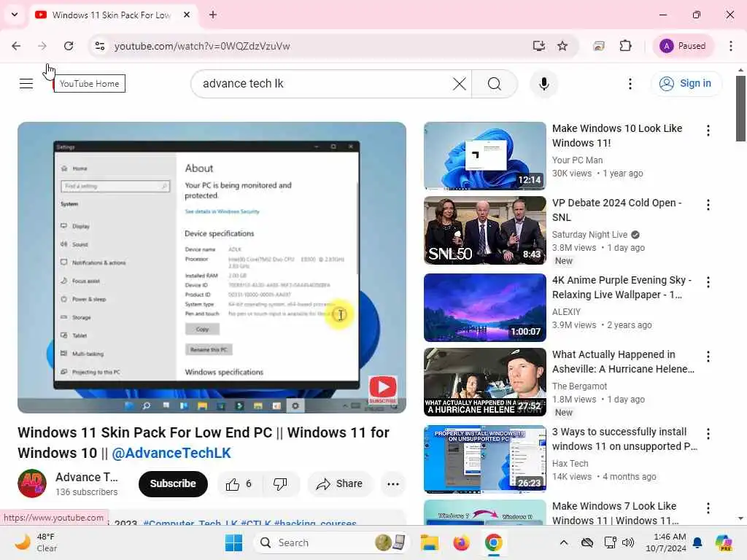The image size is (747, 560).
Task: Open What Actually Happened in Asheville title
Action: click(623, 362)
